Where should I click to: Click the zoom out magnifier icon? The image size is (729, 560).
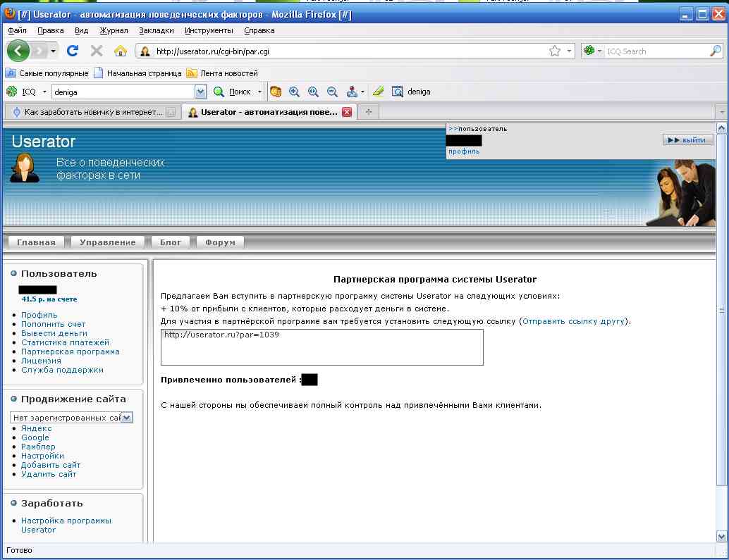click(332, 92)
